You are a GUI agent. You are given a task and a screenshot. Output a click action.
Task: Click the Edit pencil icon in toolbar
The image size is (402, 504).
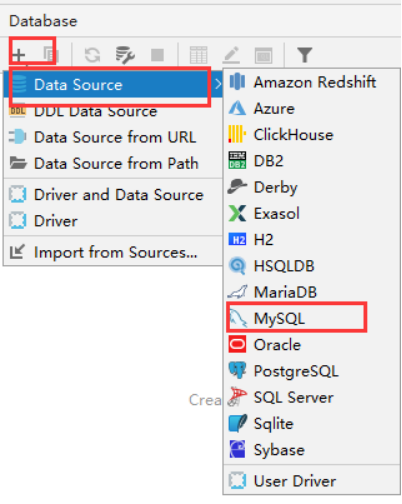tap(231, 55)
